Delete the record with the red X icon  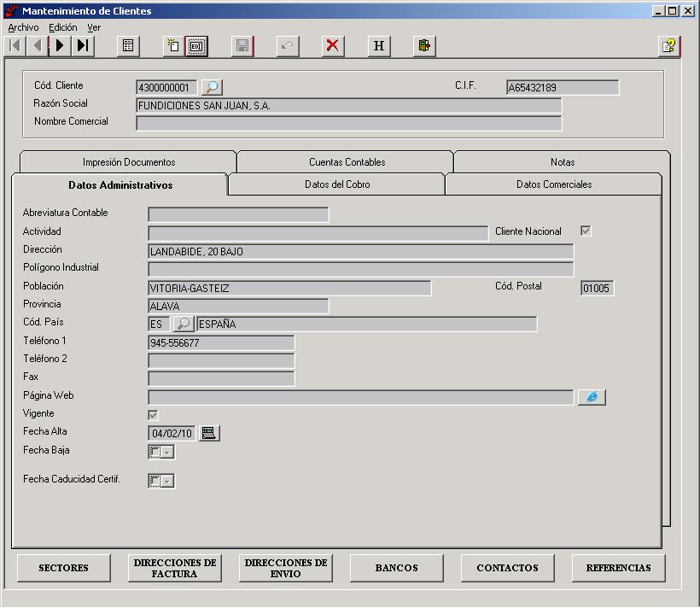click(x=333, y=45)
